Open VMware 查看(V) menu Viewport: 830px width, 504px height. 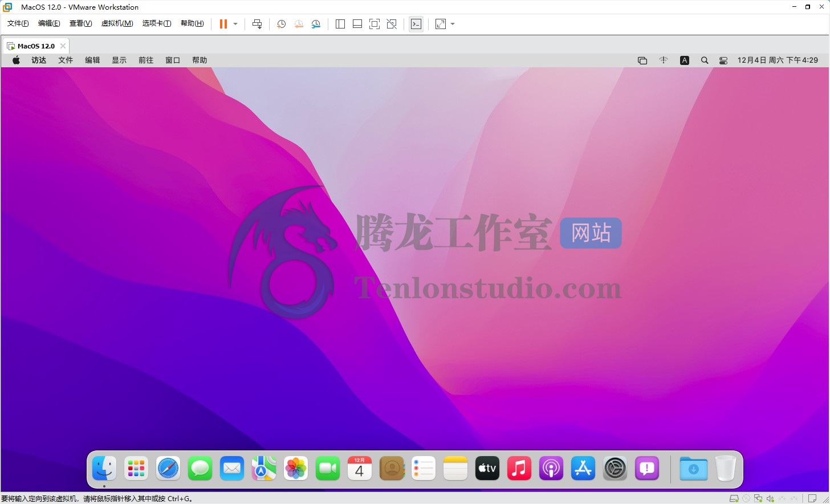[x=80, y=23]
